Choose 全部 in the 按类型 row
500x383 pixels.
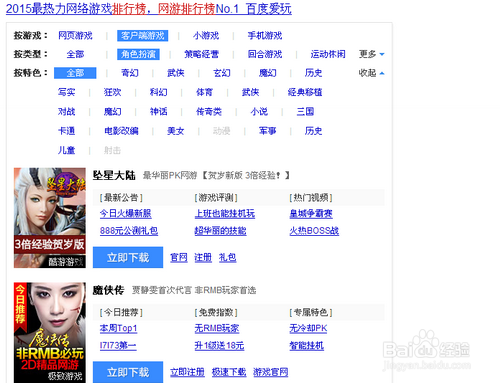point(75,54)
